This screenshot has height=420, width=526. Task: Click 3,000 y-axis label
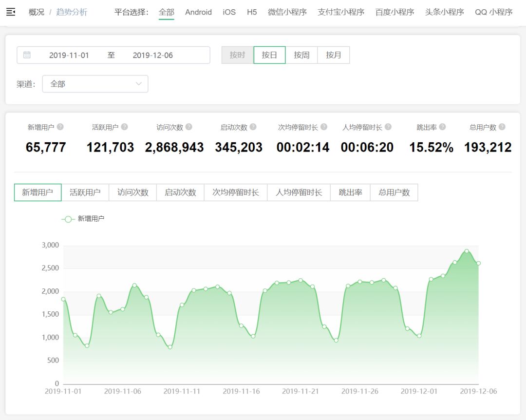[x=50, y=245]
